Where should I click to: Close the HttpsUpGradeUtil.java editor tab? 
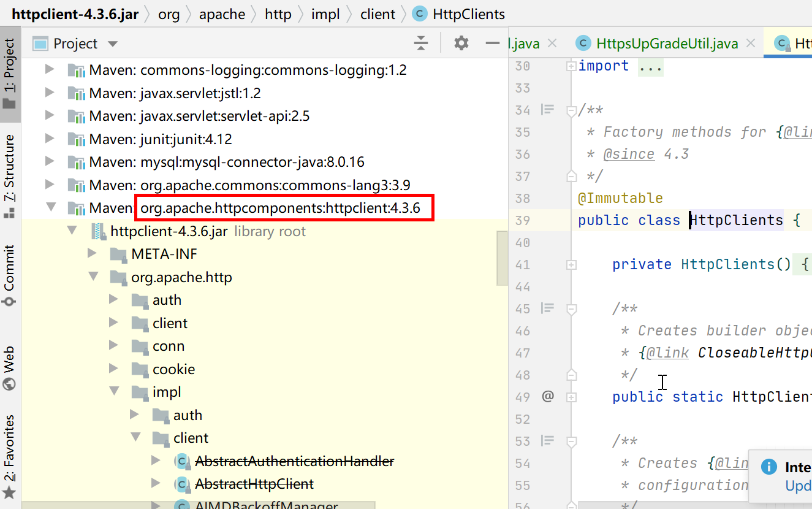(750, 44)
